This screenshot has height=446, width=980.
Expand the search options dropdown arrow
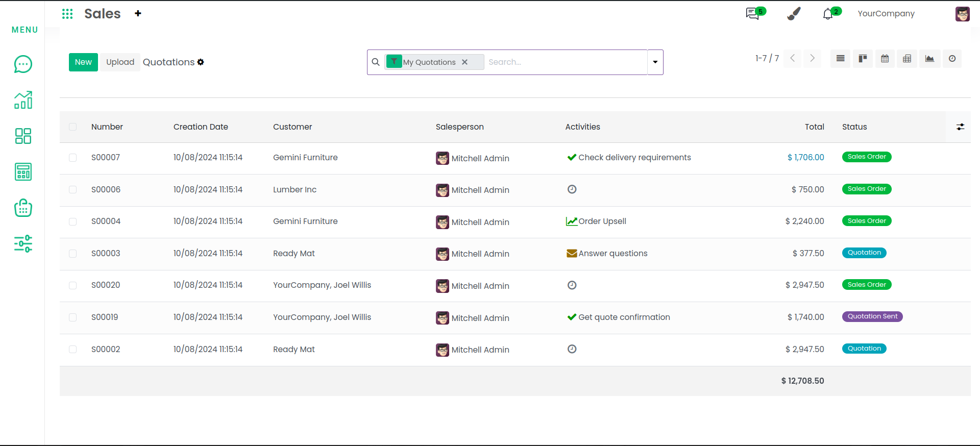tap(655, 62)
